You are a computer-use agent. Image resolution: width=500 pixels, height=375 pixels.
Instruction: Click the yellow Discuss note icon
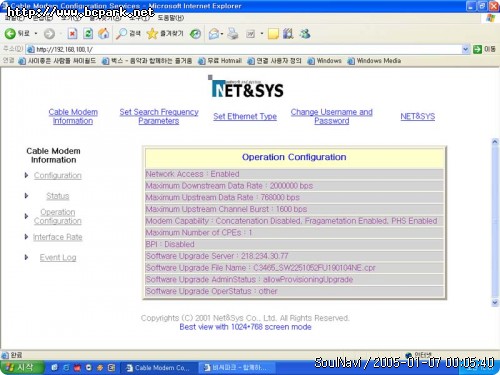click(273, 34)
